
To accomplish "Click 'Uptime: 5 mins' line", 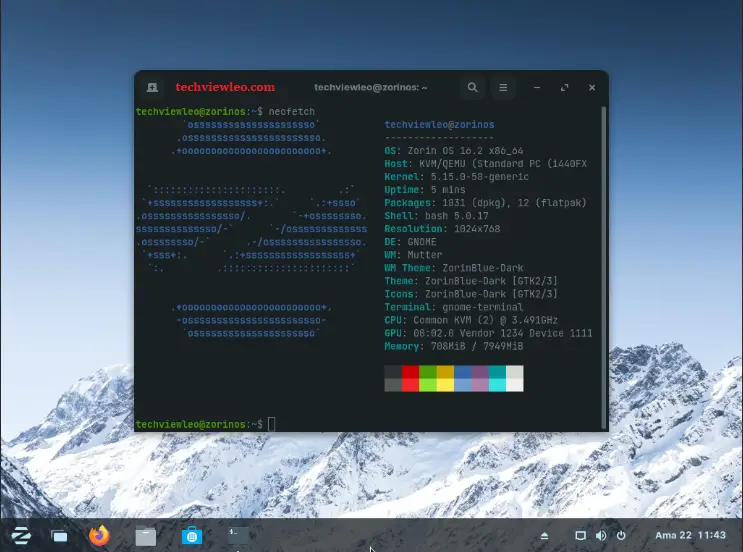I will [x=425, y=190].
